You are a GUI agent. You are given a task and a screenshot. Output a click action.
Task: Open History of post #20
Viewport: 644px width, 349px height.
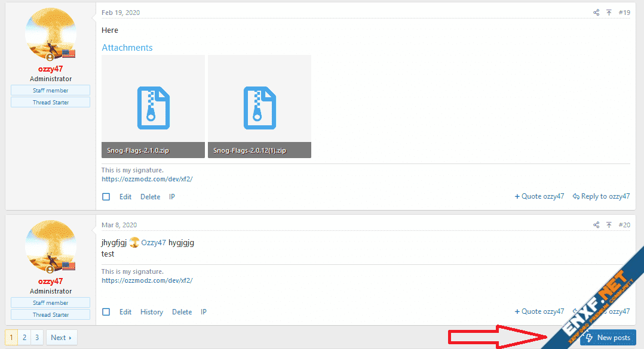tap(152, 312)
